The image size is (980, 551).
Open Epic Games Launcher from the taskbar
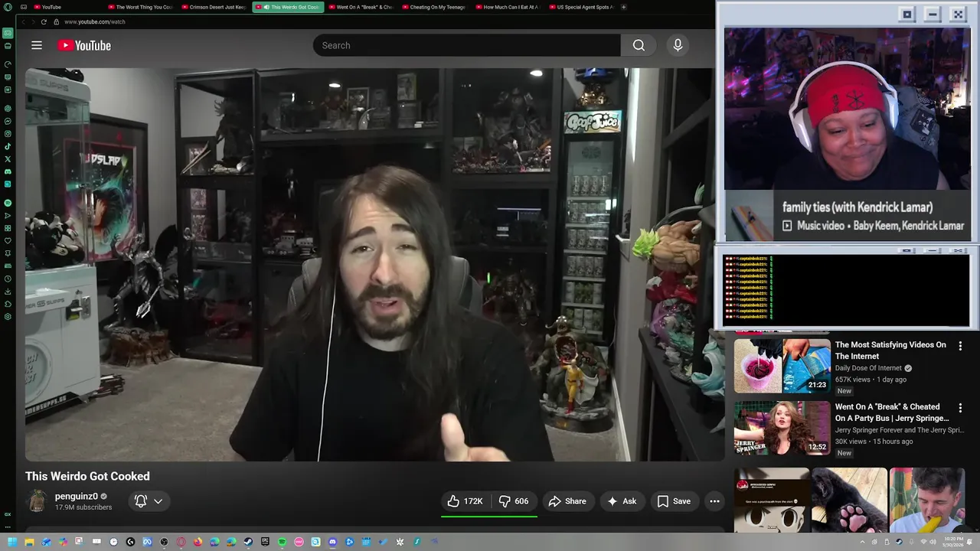point(265,542)
